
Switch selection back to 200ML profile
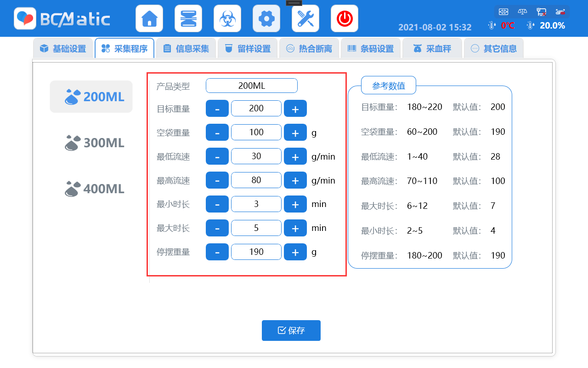91,97
